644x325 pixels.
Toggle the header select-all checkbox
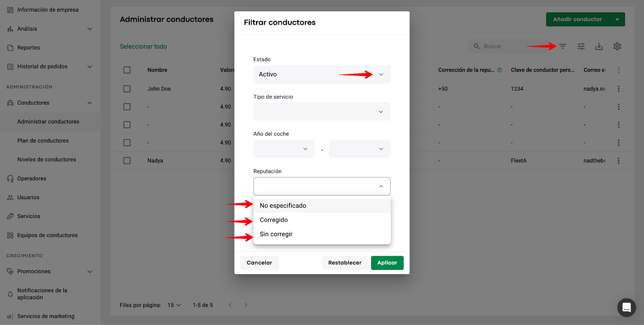point(127,70)
